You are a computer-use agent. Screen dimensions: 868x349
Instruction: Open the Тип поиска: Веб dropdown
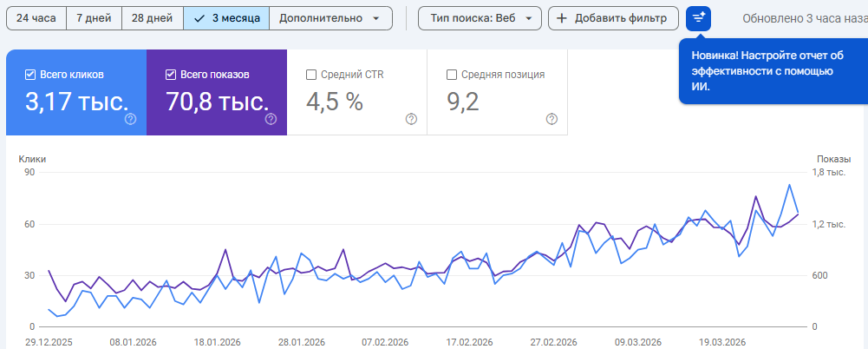pos(480,17)
